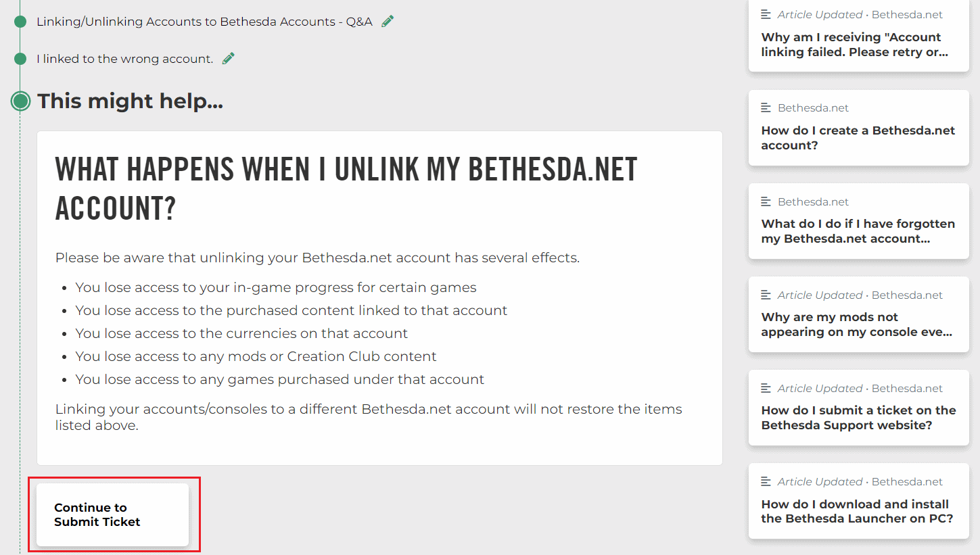Open "How do I submit a ticket on the Bethesda Support website?"
The width and height of the screenshot is (980, 555).
click(x=858, y=408)
